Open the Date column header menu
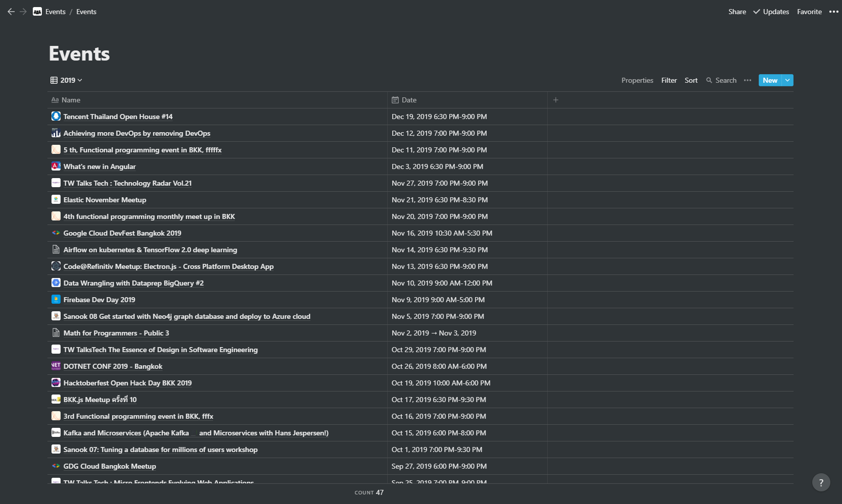The image size is (842, 504). pyautogui.click(x=409, y=100)
